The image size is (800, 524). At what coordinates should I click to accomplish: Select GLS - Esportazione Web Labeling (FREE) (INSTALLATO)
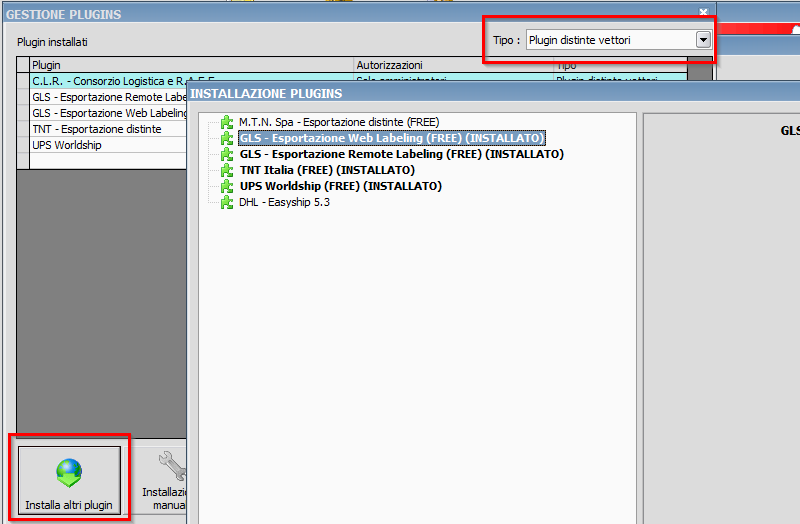pos(392,138)
